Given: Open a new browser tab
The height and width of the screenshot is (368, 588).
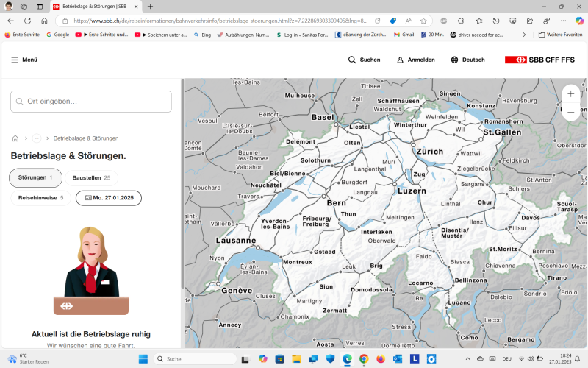Looking at the screenshot, I should coord(150,7).
